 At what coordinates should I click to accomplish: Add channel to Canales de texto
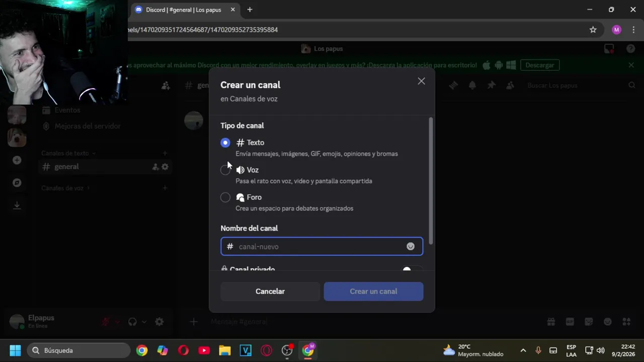click(165, 153)
